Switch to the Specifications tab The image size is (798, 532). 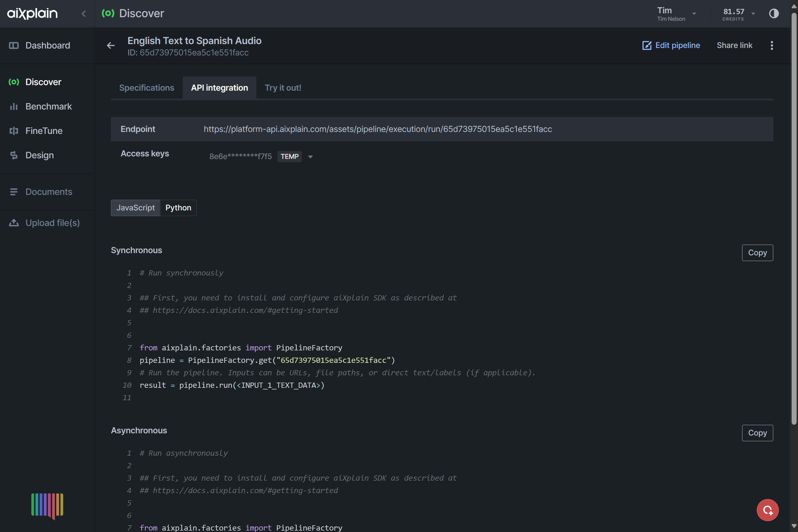tap(147, 88)
